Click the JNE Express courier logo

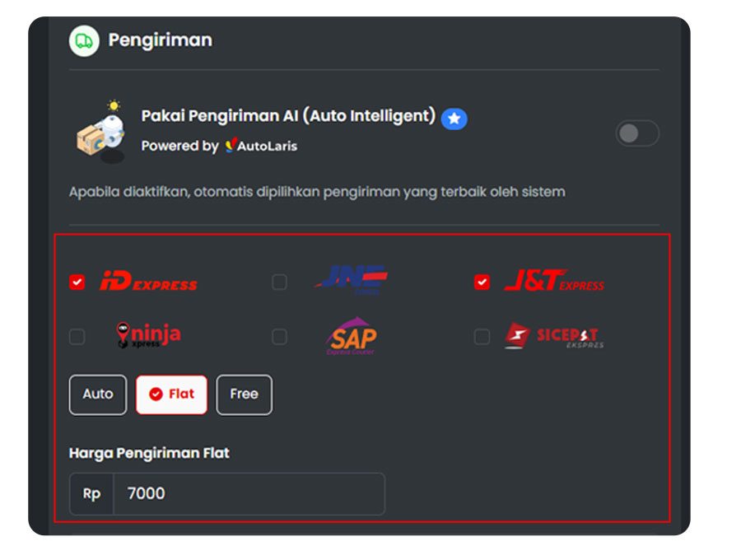352,281
